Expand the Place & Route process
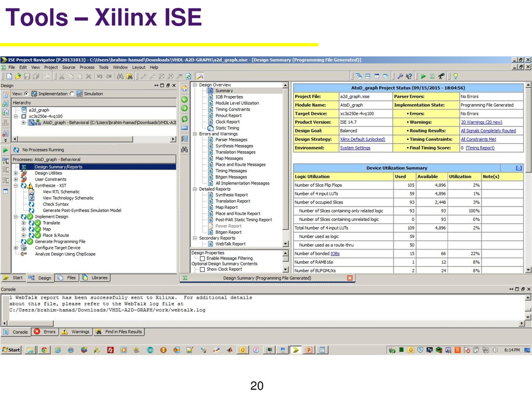The height and width of the screenshot is (399, 532). (23, 235)
